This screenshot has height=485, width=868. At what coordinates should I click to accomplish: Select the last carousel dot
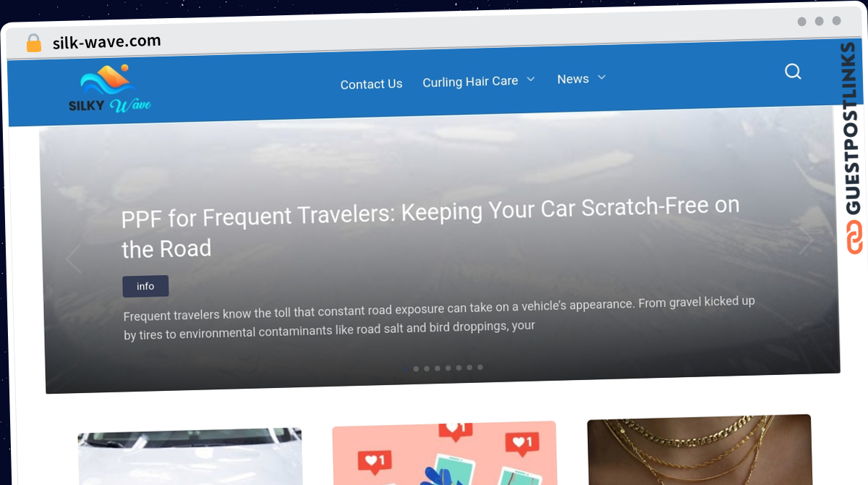click(x=480, y=367)
